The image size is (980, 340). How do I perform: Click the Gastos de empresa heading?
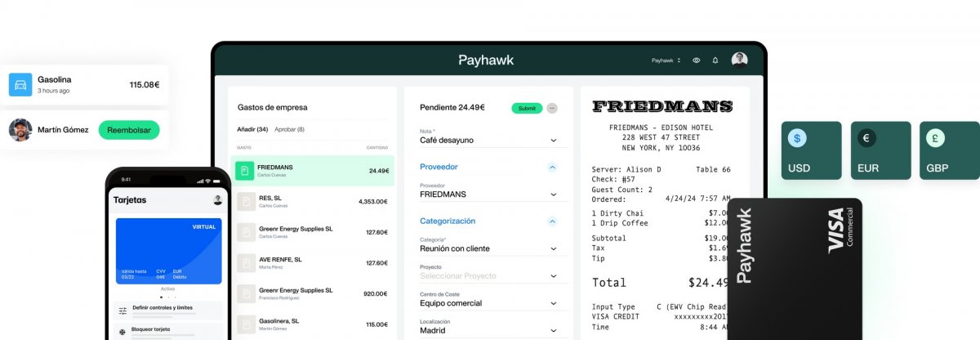272,107
